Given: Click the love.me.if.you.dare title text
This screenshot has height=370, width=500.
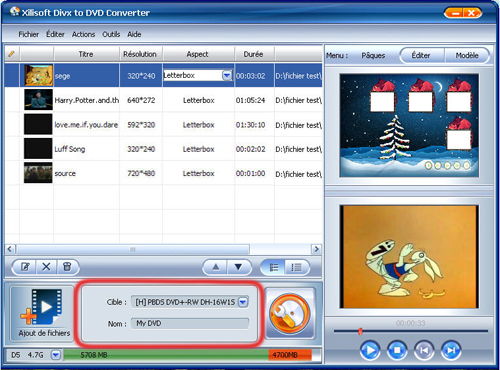Looking at the screenshot, I should [86, 125].
